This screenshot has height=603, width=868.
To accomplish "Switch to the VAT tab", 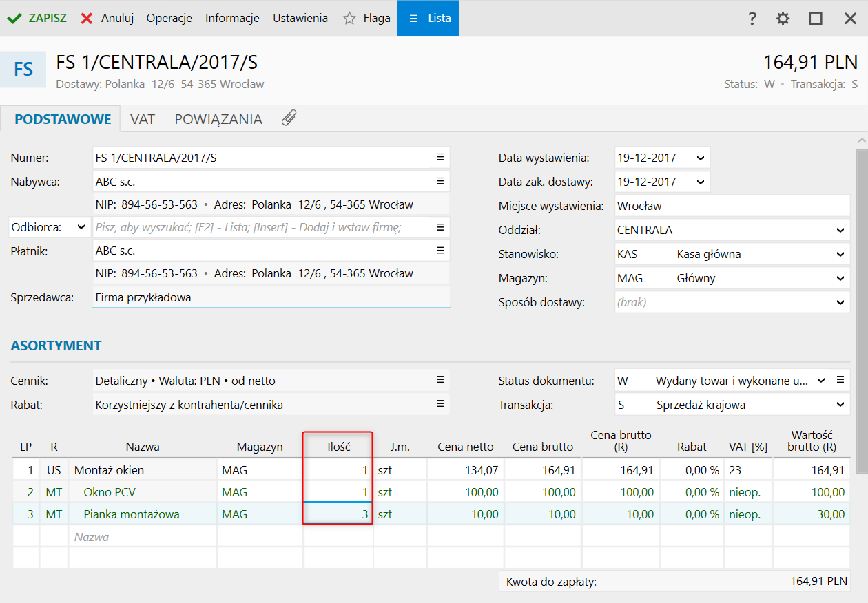I will coord(143,119).
